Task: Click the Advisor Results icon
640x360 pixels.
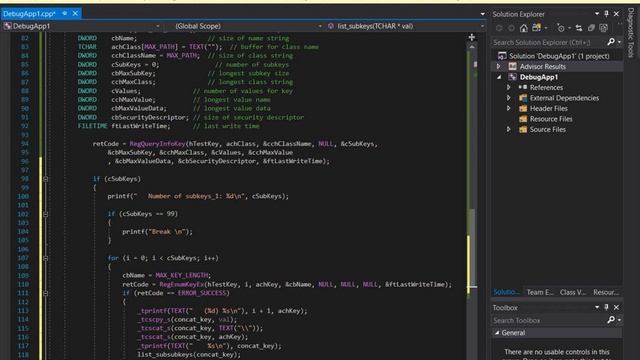Action: [x=512, y=66]
